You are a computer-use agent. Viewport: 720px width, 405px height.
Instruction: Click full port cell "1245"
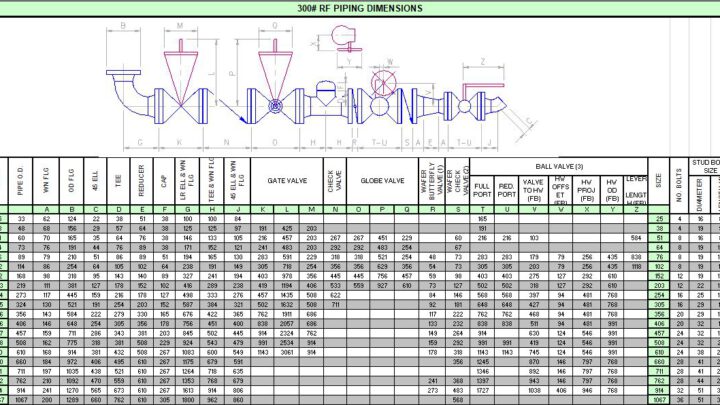[x=482, y=362]
